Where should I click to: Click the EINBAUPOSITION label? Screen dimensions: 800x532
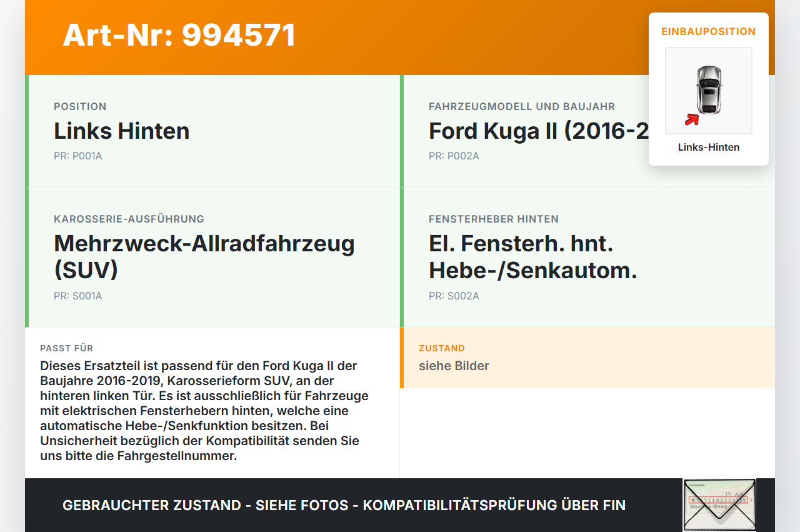click(709, 31)
